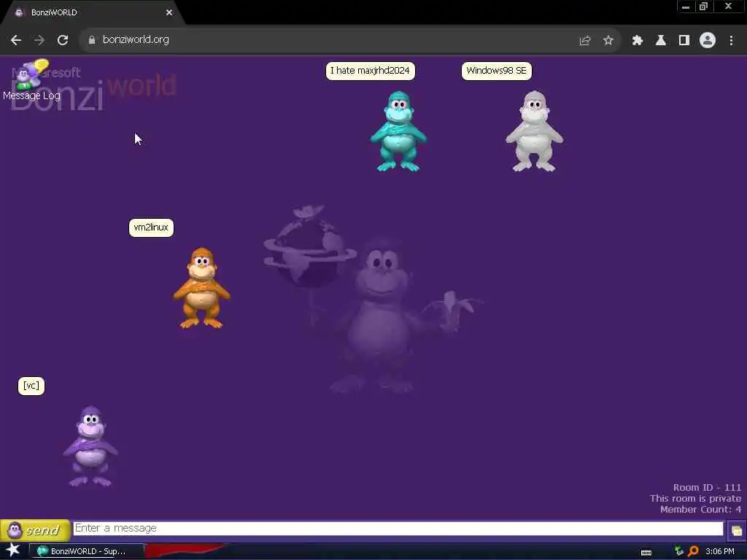
Task: Click the white Windows98 SE Bonzi character
Action: [x=534, y=131]
